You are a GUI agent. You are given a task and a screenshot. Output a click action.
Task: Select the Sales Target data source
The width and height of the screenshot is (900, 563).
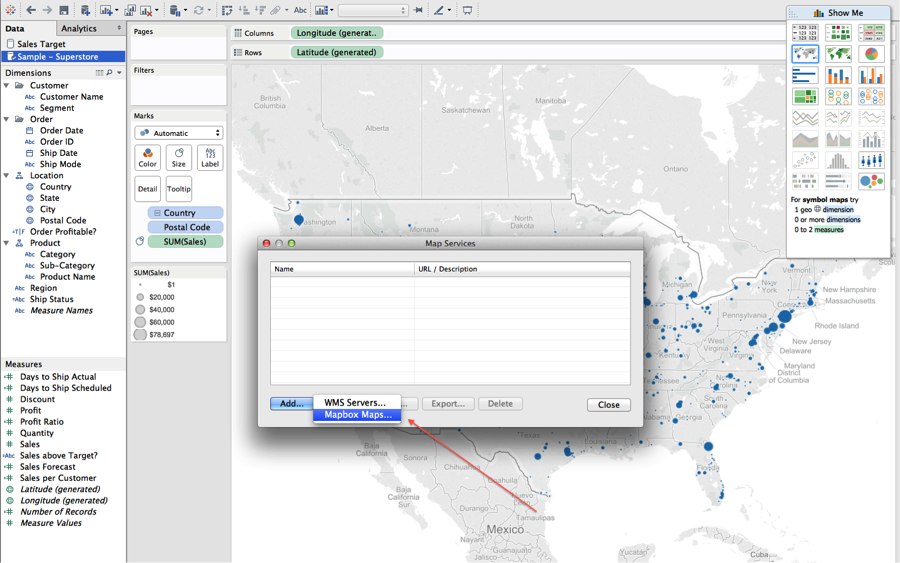click(41, 44)
